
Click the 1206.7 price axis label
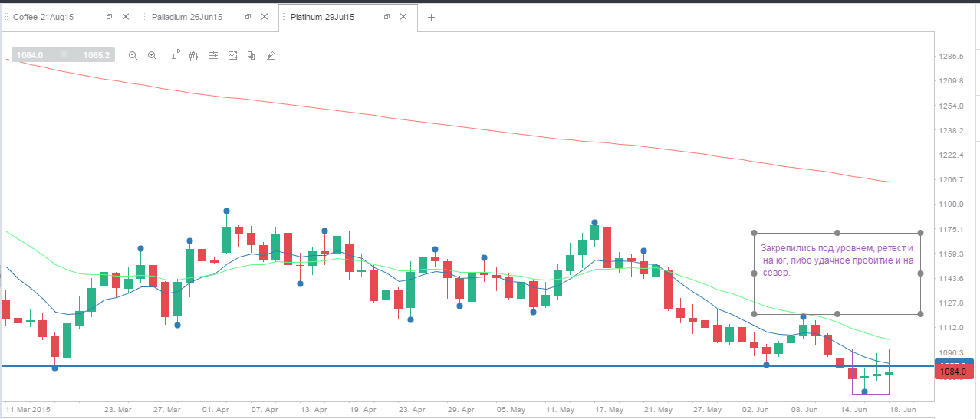point(951,179)
